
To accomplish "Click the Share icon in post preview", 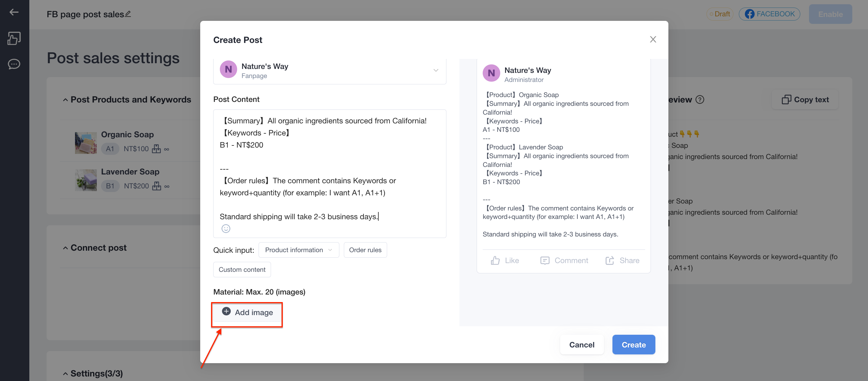I will [x=609, y=260].
